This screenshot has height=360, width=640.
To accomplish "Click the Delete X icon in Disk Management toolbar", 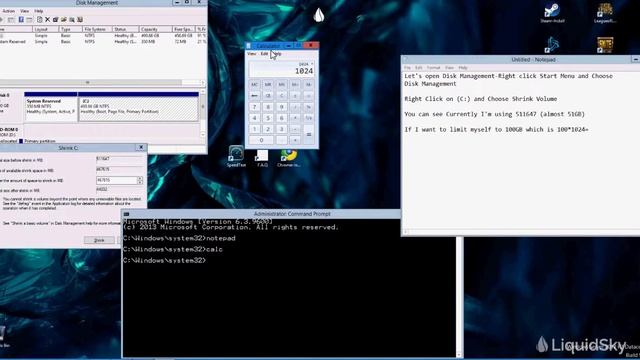I will [47, 20].
